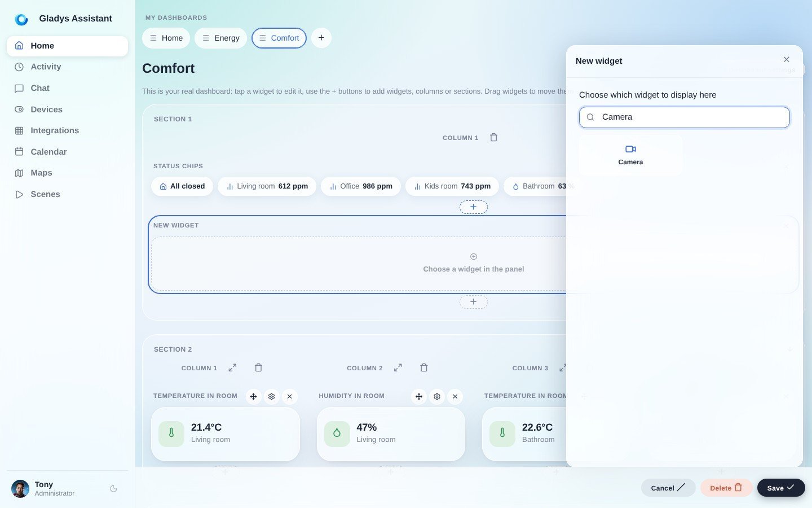Switch to the Energy dashboard tab
The width and height of the screenshot is (812, 508).
click(221, 38)
